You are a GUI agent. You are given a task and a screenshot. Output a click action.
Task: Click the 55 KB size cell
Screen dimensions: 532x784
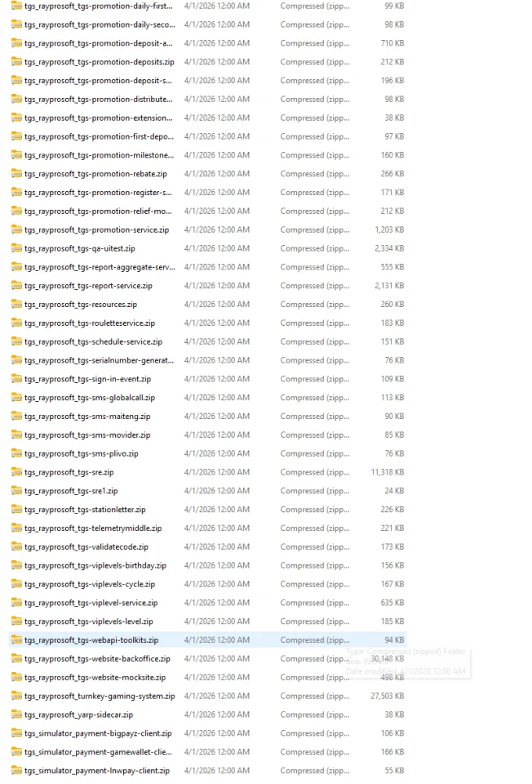394,771
